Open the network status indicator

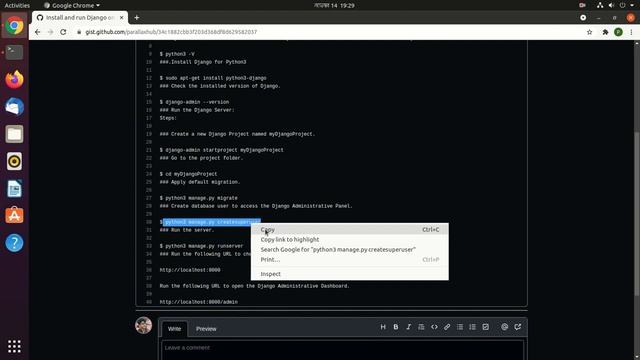pyautogui.click(x=600, y=5)
